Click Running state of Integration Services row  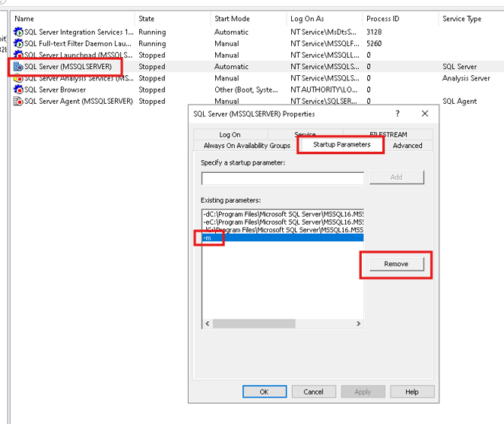point(152,32)
